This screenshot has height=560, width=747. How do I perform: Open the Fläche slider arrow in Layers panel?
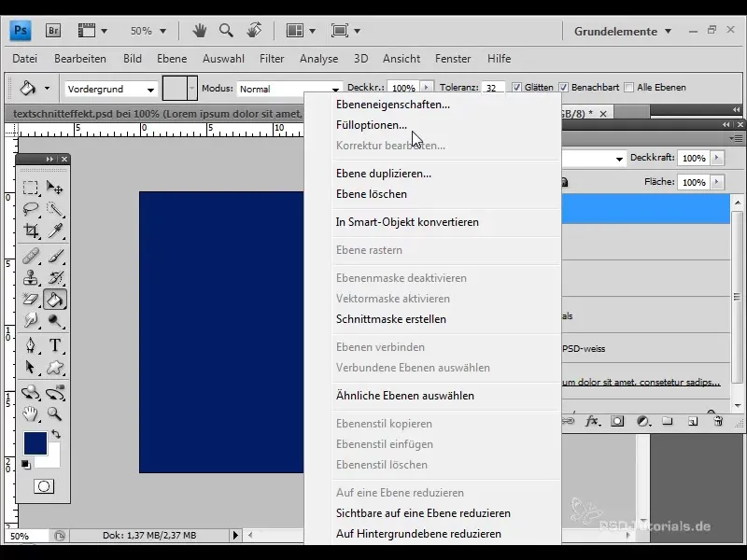point(717,182)
